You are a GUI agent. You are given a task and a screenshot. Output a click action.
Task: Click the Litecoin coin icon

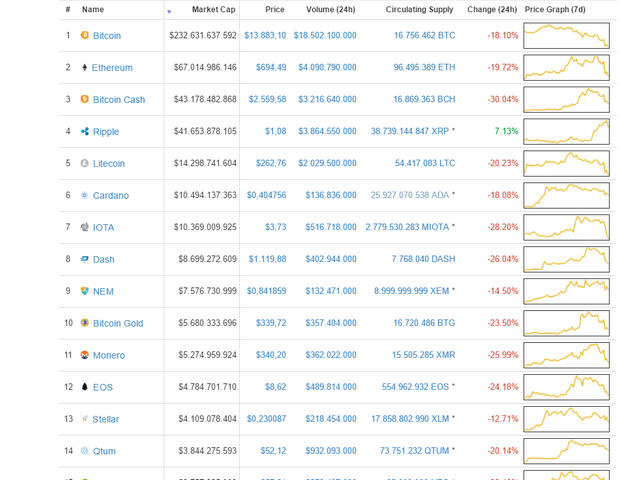pyautogui.click(x=85, y=163)
